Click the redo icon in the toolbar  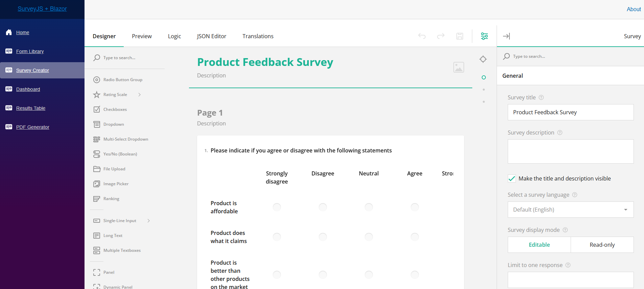tap(440, 36)
